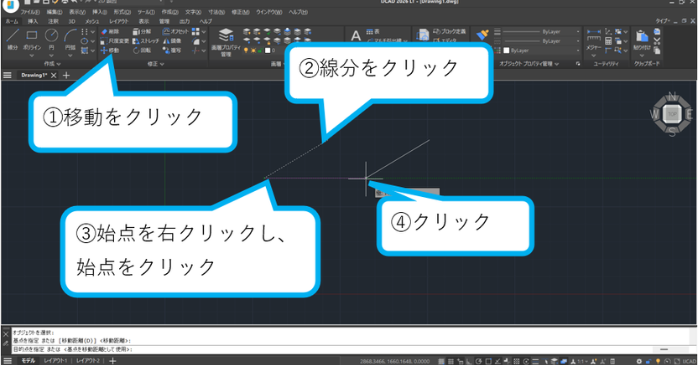Click the メジャー measure tool
This screenshot has height=365, width=698.
[593, 40]
